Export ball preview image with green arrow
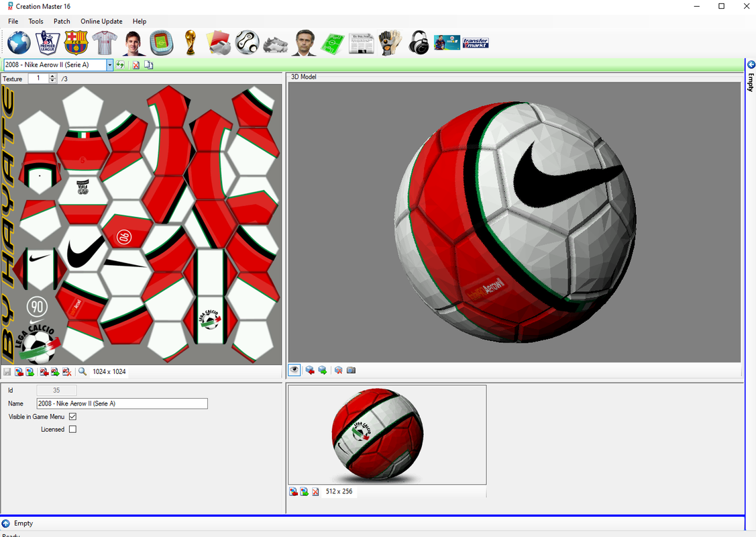Screen dimensions: 756x537 pyautogui.click(x=305, y=491)
